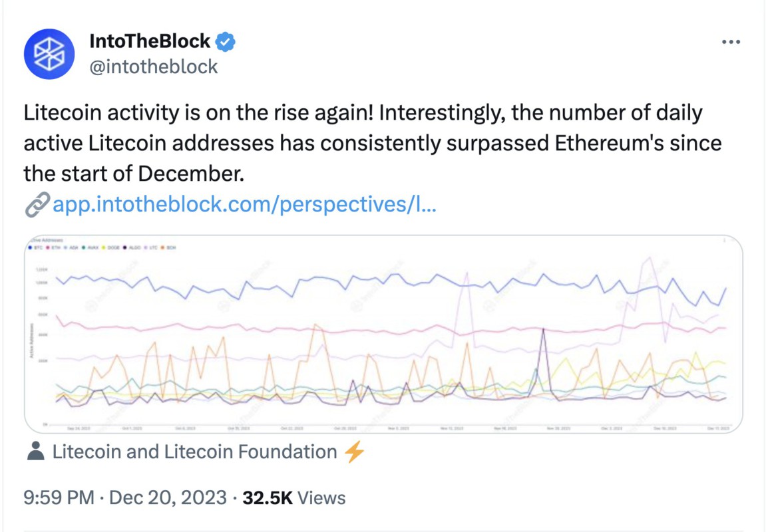Screen dimensions: 766x532
Task: Open the tweet options with the ellipsis menu
Action: click(731, 41)
